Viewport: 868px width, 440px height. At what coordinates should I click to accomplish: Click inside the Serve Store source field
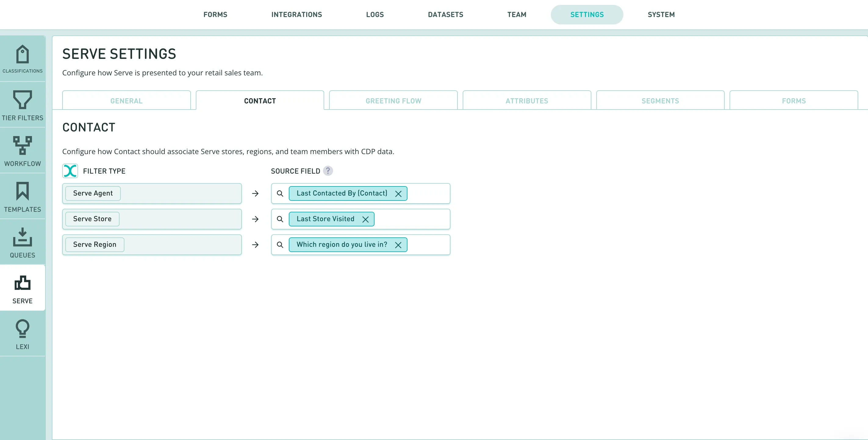[x=411, y=219]
